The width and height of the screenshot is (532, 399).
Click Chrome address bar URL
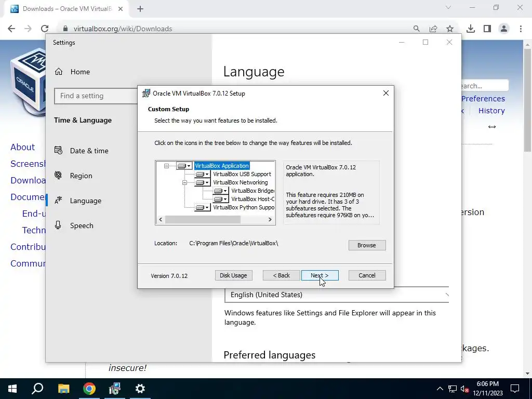(x=123, y=29)
